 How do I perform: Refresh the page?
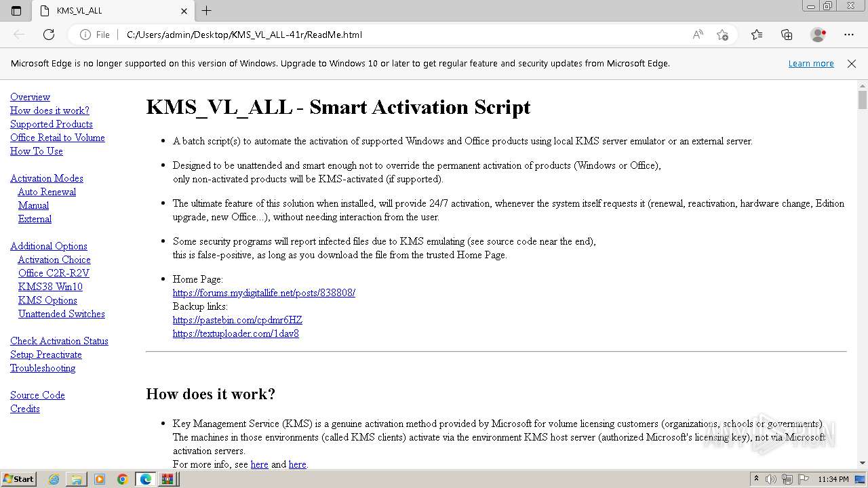pyautogui.click(x=49, y=35)
